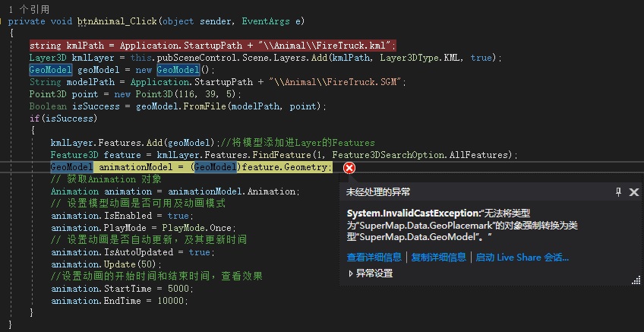Click on btnAnimal_Click method name
This screenshot has width=644, height=332.
pyautogui.click(x=117, y=21)
